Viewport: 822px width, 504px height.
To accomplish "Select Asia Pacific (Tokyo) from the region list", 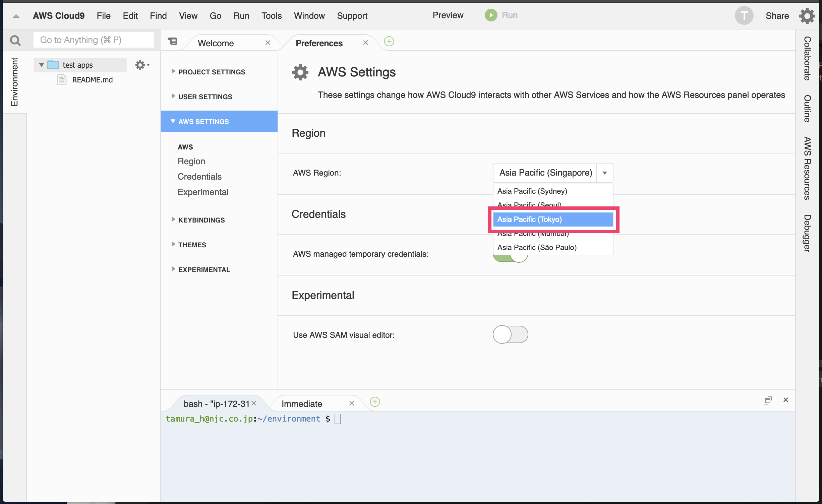I will tap(552, 219).
